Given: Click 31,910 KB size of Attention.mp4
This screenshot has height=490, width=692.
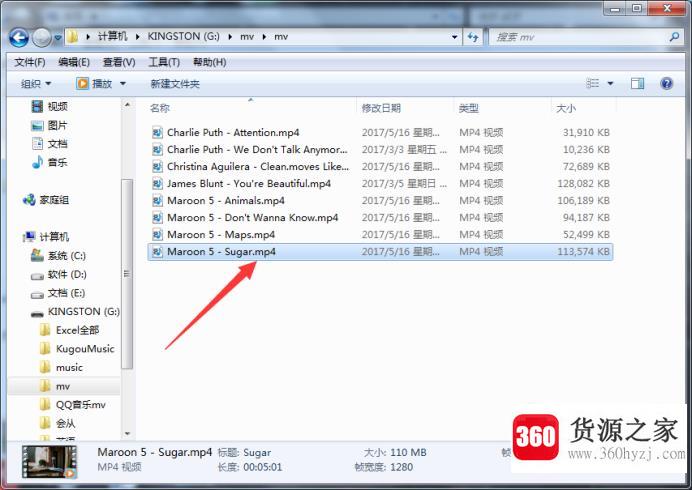Looking at the screenshot, I should tap(586, 132).
